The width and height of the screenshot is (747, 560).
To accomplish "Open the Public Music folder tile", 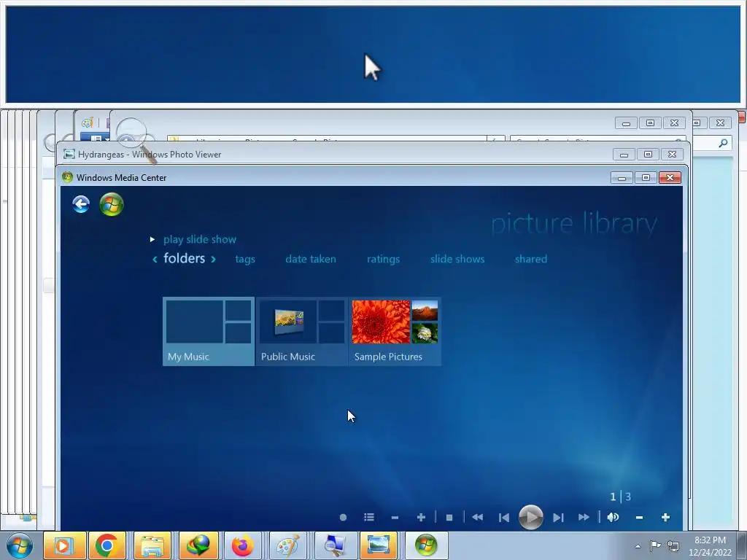I will pos(301,332).
